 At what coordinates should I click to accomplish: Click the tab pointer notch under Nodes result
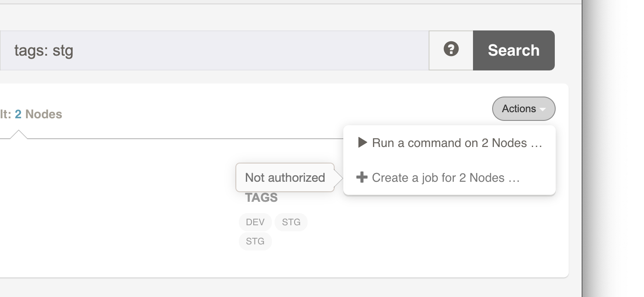pyautogui.click(x=18, y=134)
